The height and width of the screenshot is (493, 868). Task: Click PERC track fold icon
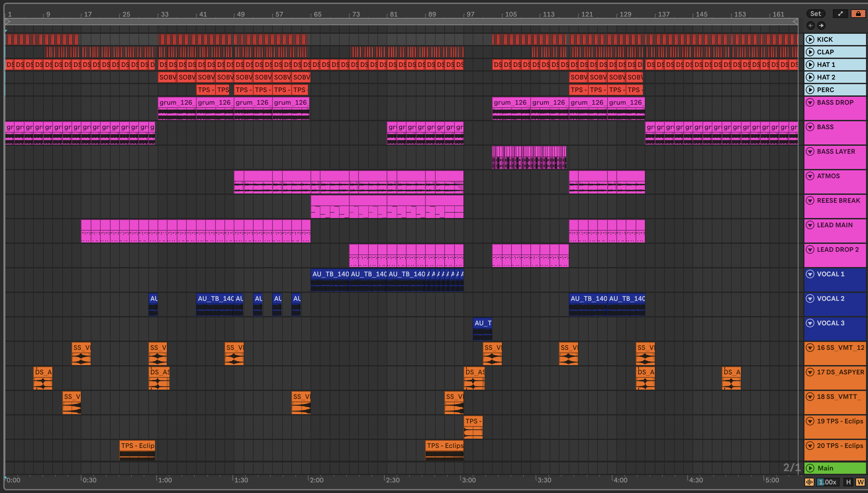[x=810, y=90]
